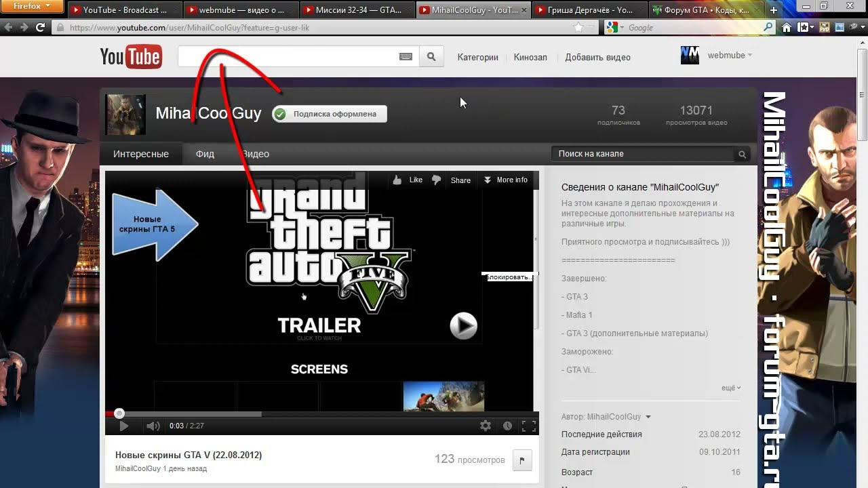This screenshot has width=868, height=488.
Task: Open video quality settings gear
Action: [486, 426]
